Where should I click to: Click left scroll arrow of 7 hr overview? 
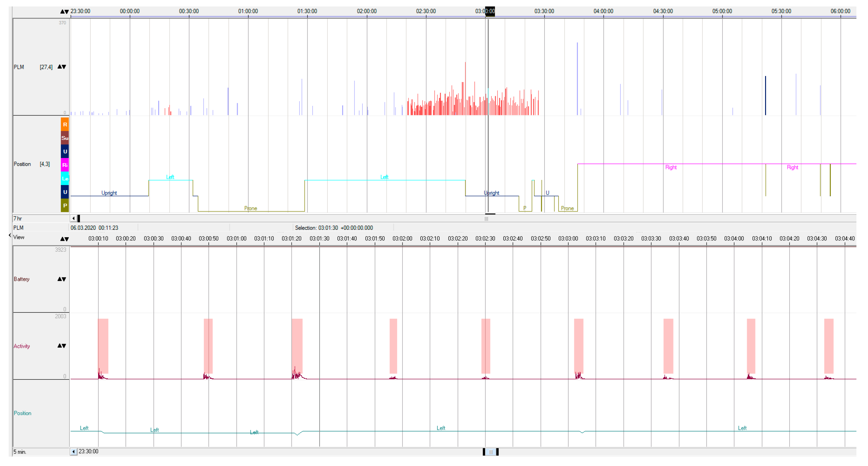pyautogui.click(x=73, y=219)
